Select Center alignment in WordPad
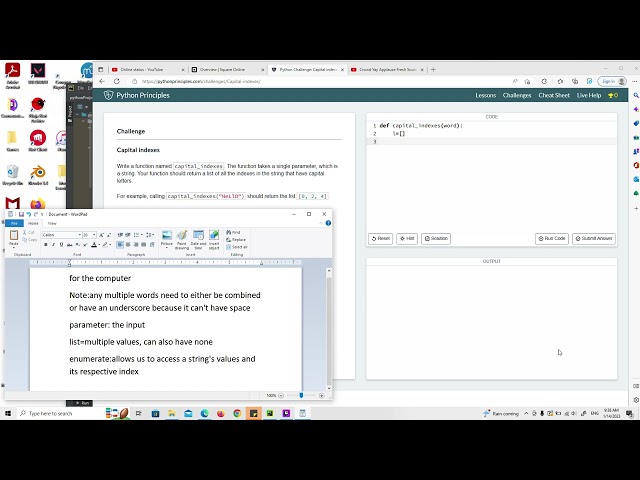The image size is (640, 480). 128,244
